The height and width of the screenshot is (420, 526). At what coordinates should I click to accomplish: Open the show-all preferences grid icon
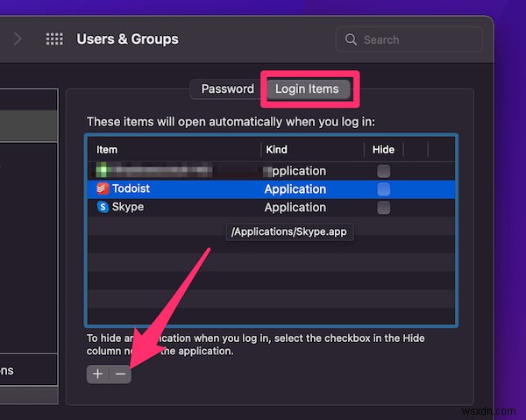(x=54, y=39)
